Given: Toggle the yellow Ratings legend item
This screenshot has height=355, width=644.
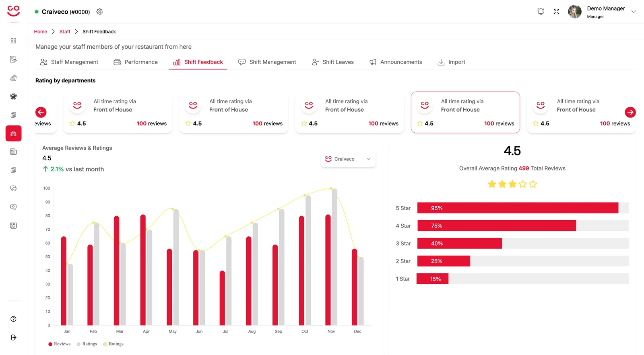Looking at the screenshot, I should tap(114, 344).
